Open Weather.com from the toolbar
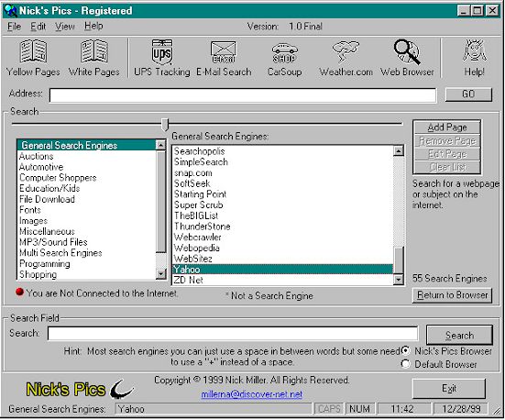Image resolution: width=505 pixels, height=420 pixels. tap(346, 58)
